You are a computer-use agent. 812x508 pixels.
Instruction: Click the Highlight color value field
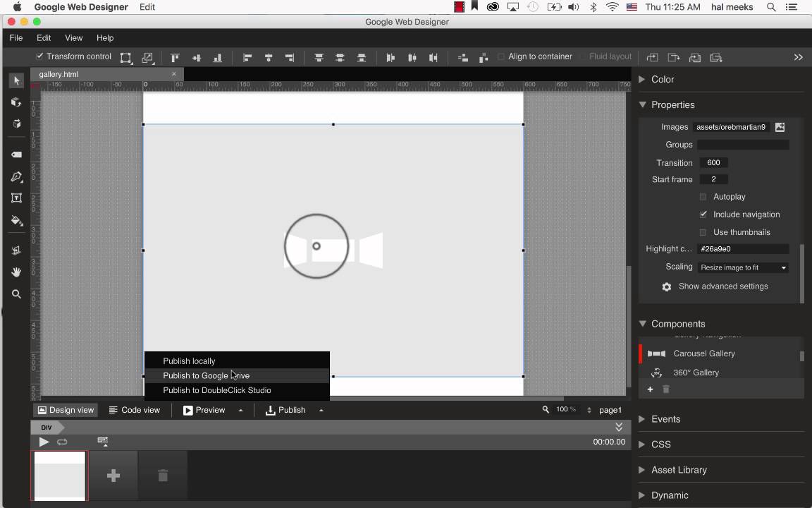743,249
